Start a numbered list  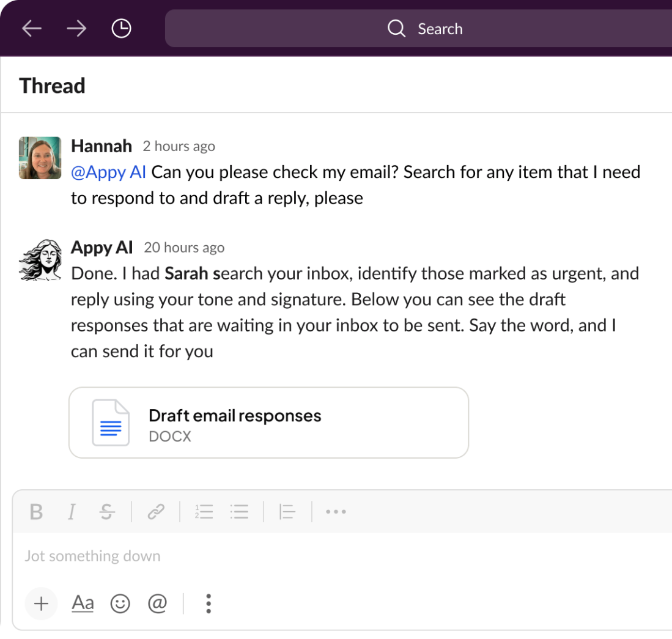(x=204, y=512)
